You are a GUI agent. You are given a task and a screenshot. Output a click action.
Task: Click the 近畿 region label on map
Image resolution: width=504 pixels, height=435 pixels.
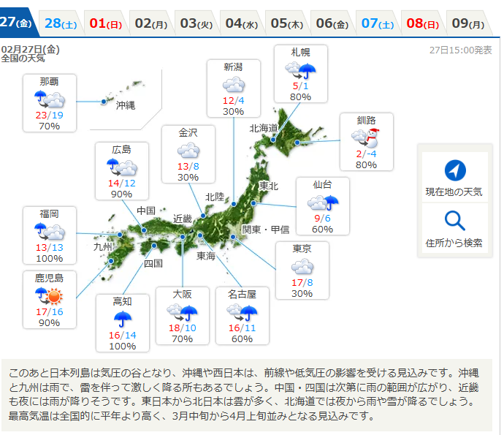coord(183,219)
